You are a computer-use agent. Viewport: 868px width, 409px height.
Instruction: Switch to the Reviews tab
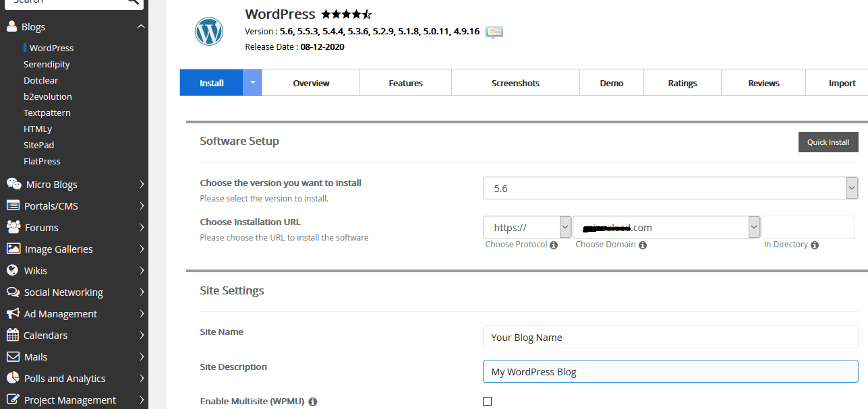(763, 83)
